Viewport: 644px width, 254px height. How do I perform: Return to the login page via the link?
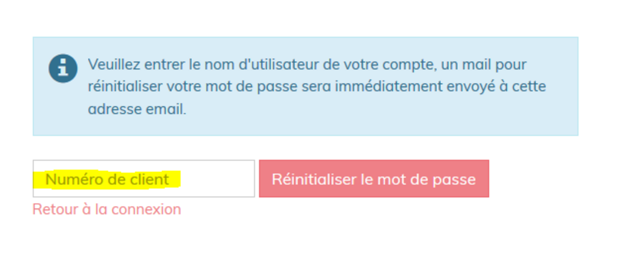tap(107, 209)
